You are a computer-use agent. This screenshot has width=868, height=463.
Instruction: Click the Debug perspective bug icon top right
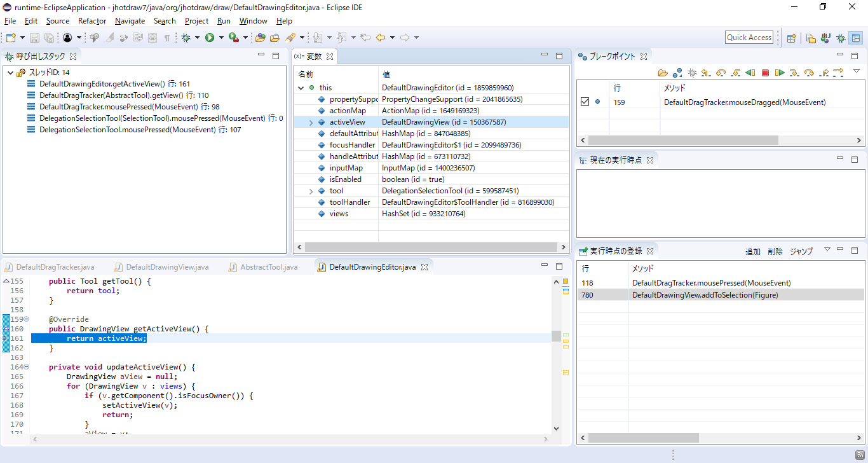pyautogui.click(x=841, y=38)
